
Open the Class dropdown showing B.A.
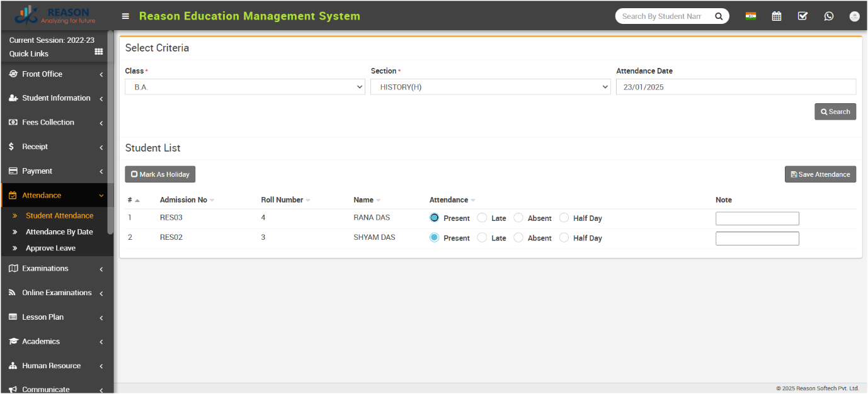(245, 87)
